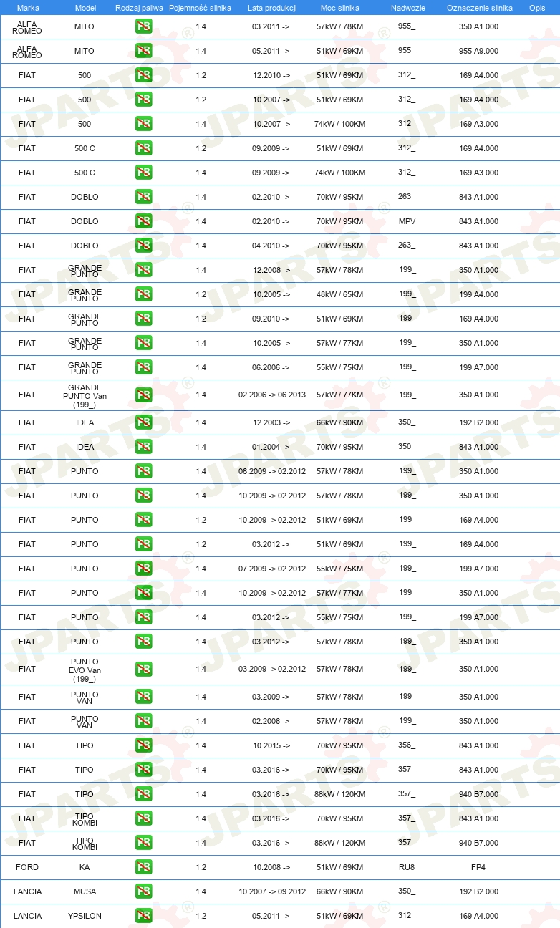Select production years 10.2007 -> 09.2012
560x928 pixels.
tap(271, 891)
